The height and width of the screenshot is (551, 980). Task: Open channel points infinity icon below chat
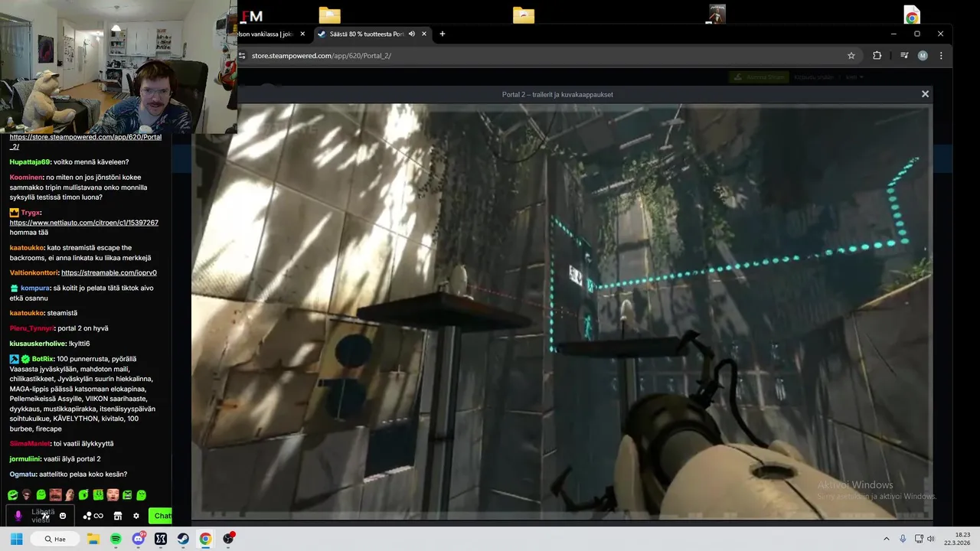pyautogui.click(x=93, y=516)
